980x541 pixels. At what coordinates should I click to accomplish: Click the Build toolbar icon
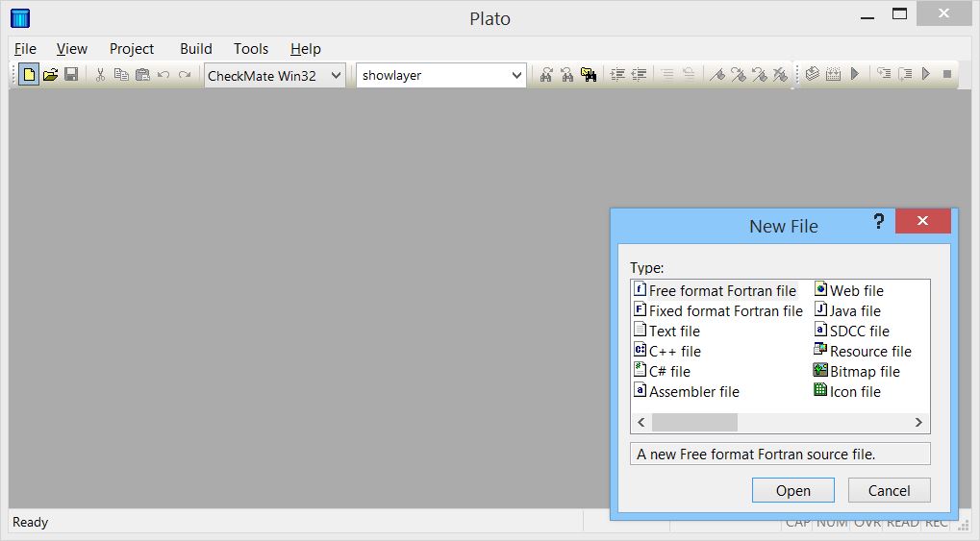834,75
